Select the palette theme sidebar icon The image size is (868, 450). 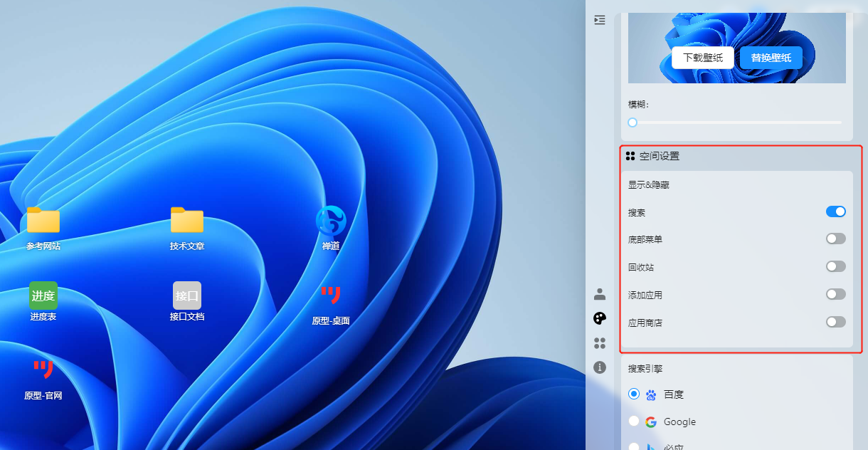(600, 318)
